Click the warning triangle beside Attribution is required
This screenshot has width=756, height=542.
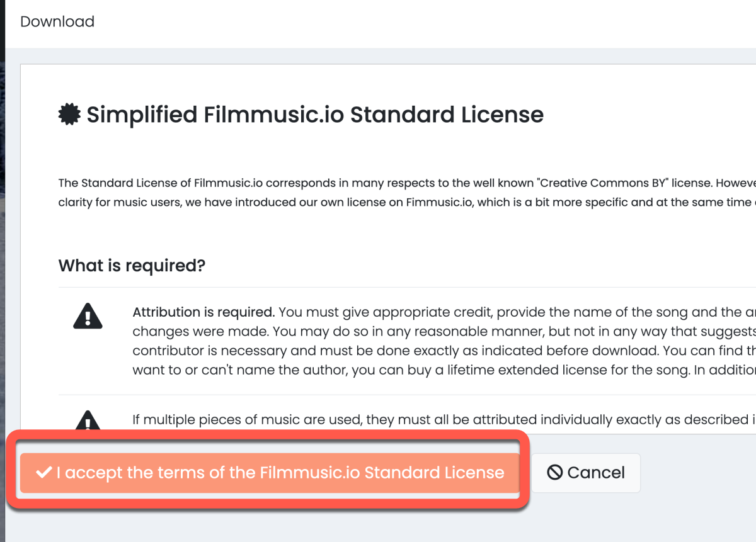[x=88, y=316]
